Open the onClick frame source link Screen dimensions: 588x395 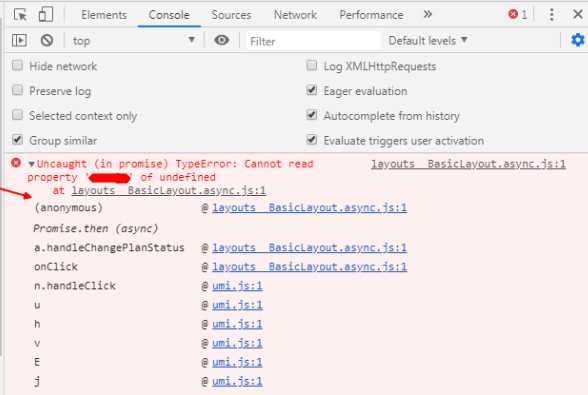point(309,267)
